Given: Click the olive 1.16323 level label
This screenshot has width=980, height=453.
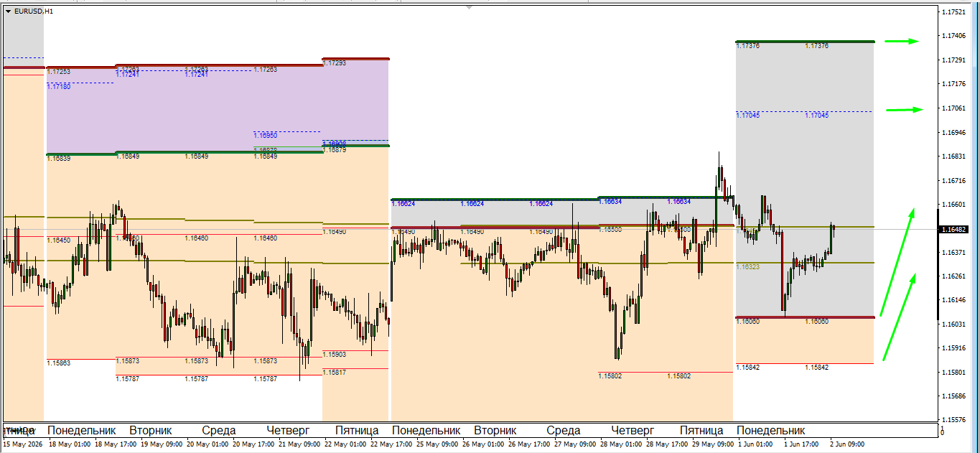Looking at the screenshot, I should coord(748,266).
